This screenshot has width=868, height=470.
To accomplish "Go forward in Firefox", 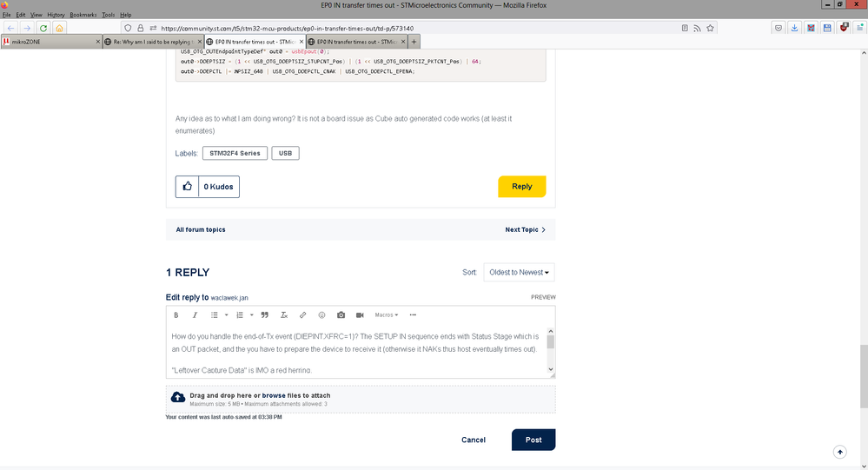I will click(x=27, y=28).
